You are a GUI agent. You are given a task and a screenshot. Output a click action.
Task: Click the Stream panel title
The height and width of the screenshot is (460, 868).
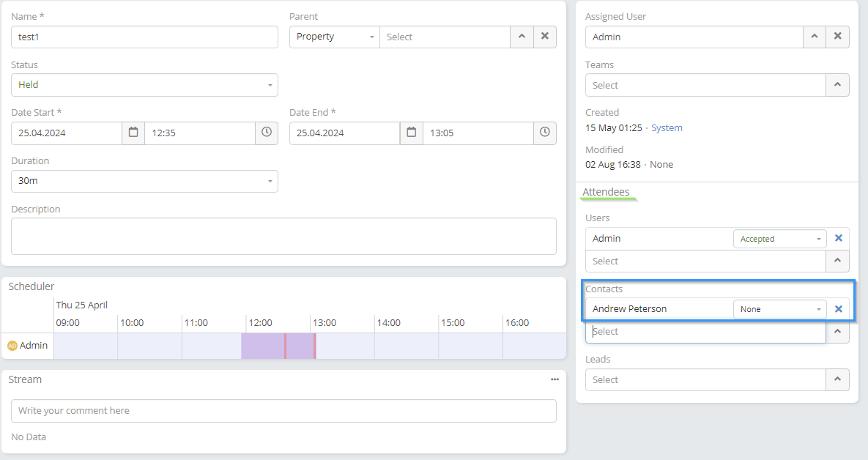pos(25,379)
